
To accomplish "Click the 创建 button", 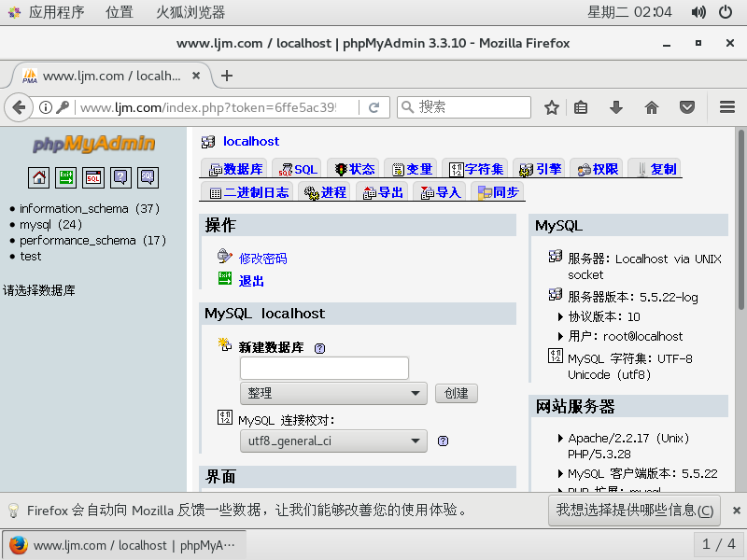I will point(456,393).
